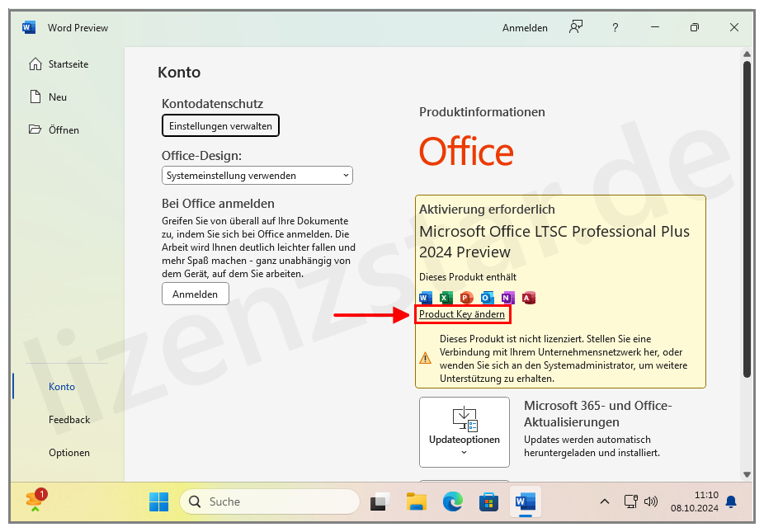This screenshot has height=532, width=764.
Task: Open the Windows Start menu
Action: pos(159,501)
